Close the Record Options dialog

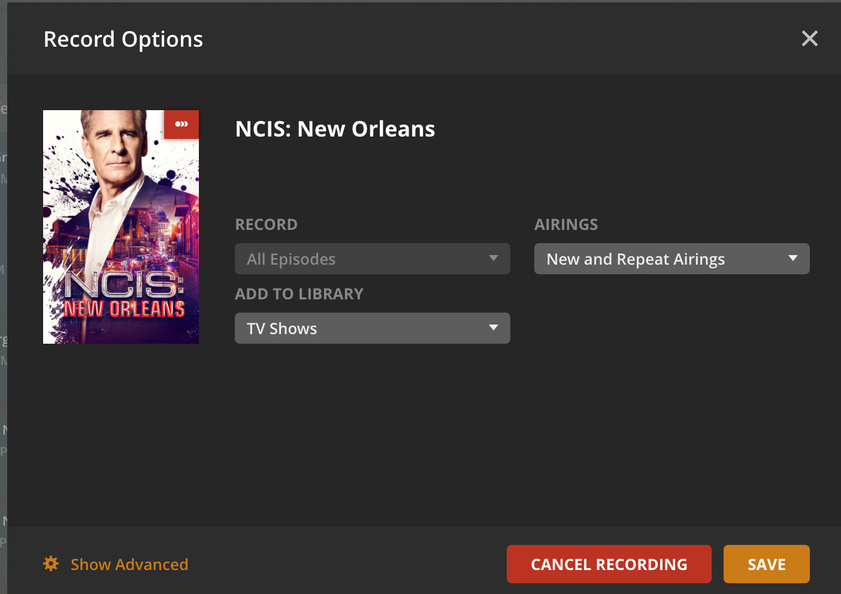coord(809,39)
